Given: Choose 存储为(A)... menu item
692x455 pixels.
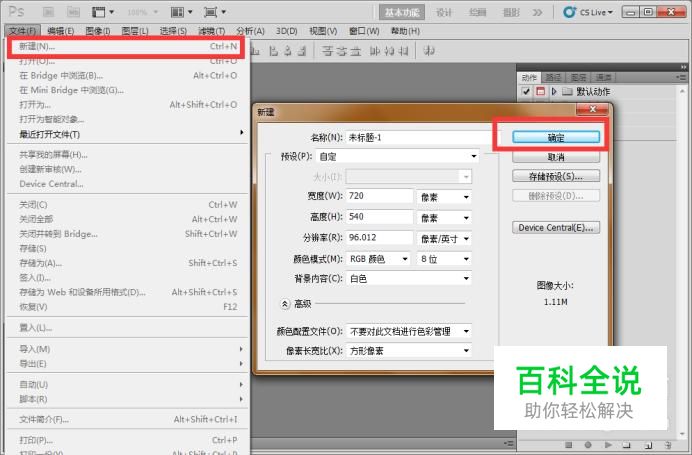Looking at the screenshot, I should pos(128,263).
